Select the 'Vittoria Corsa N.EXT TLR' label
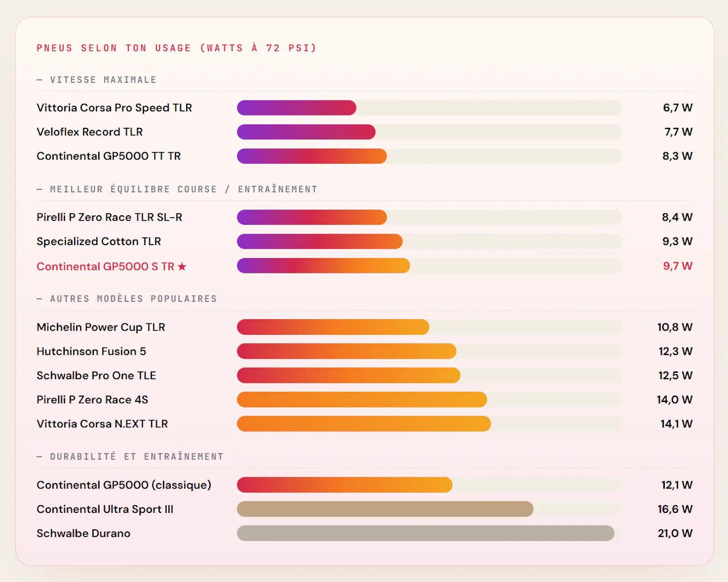 pyautogui.click(x=102, y=424)
